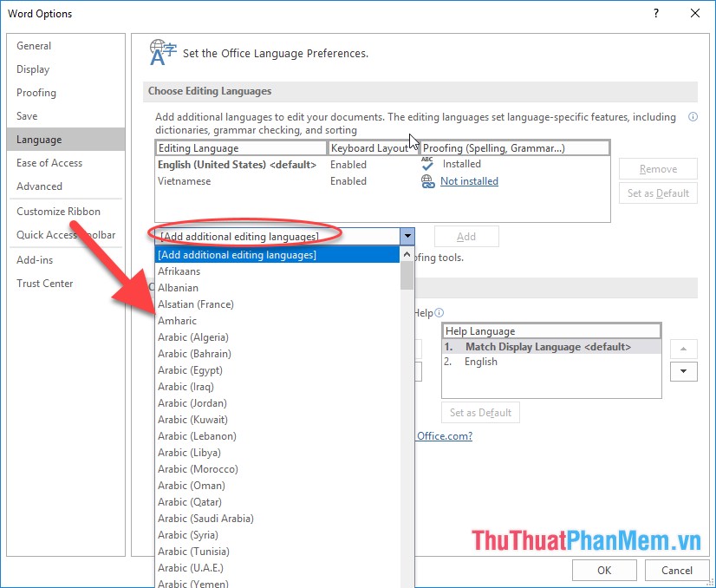The width and height of the screenshot is (716, 588).
Task: Go to the Trust Center page
Action: [x=44, y=283]
